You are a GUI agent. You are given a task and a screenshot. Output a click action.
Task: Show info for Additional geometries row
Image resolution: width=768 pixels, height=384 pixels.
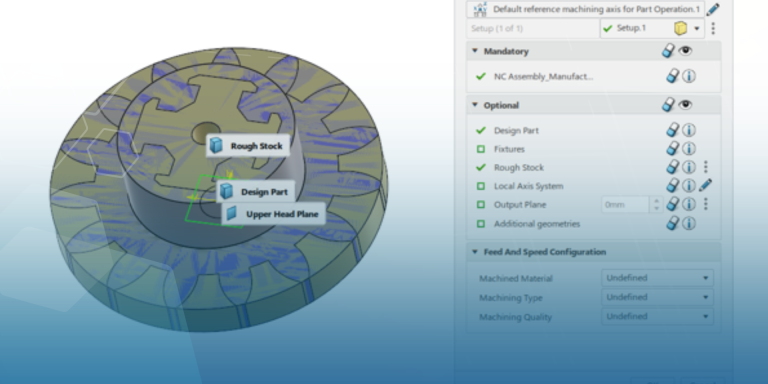click(x=689, y=224)
